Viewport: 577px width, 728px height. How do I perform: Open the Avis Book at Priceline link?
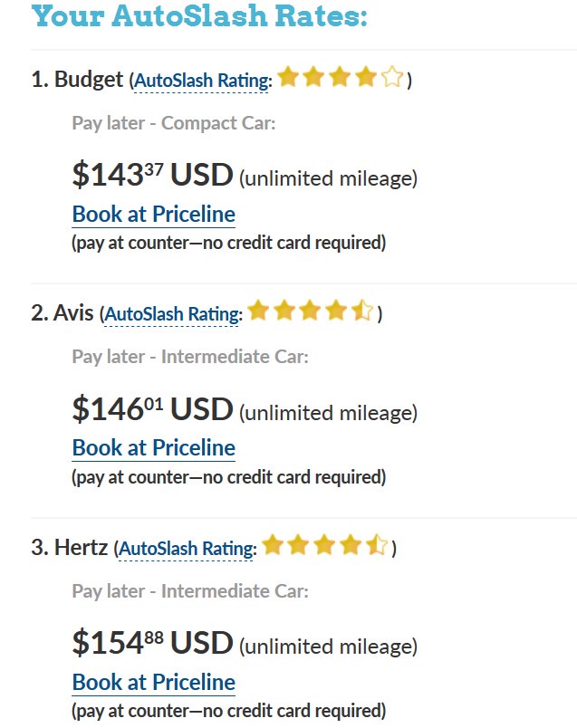click(x=153, y=448)
